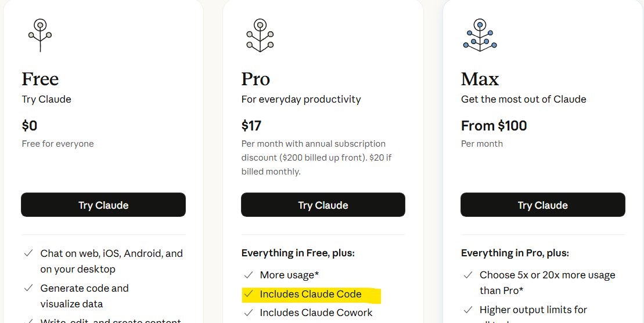The width and height of the screenshot is (644, 323).
Task: Click checkmark beside "Chat on web, iOS, Android"
Action: tap(28, 253)
